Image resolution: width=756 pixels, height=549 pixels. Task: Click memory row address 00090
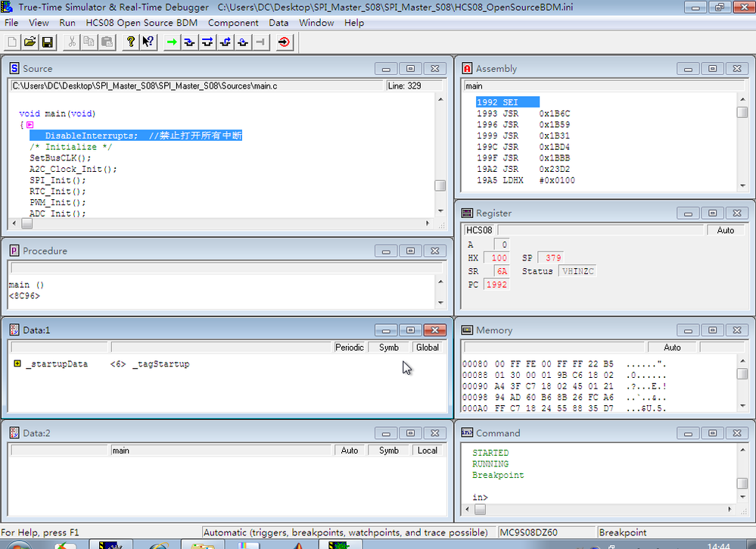(x=475, y=386)
